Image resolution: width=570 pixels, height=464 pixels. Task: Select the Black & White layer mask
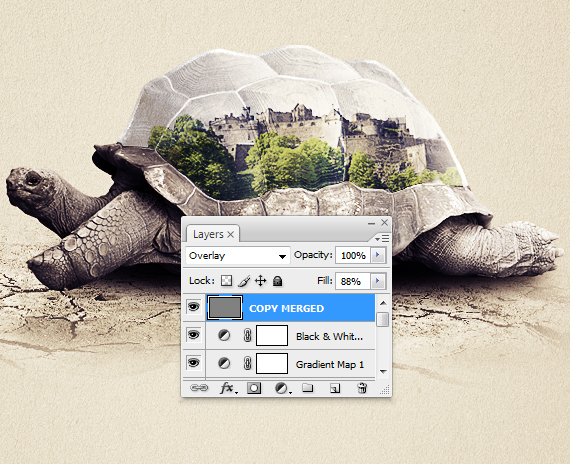click(272, 335)
